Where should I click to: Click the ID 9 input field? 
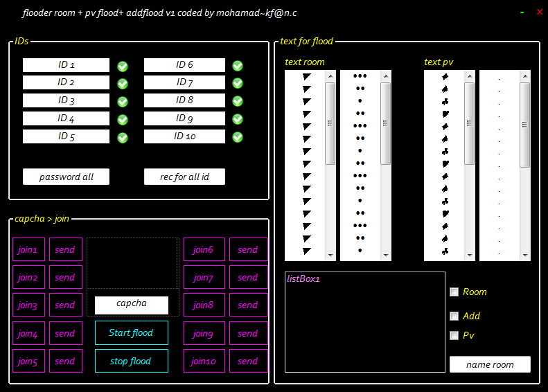[184, 118]
